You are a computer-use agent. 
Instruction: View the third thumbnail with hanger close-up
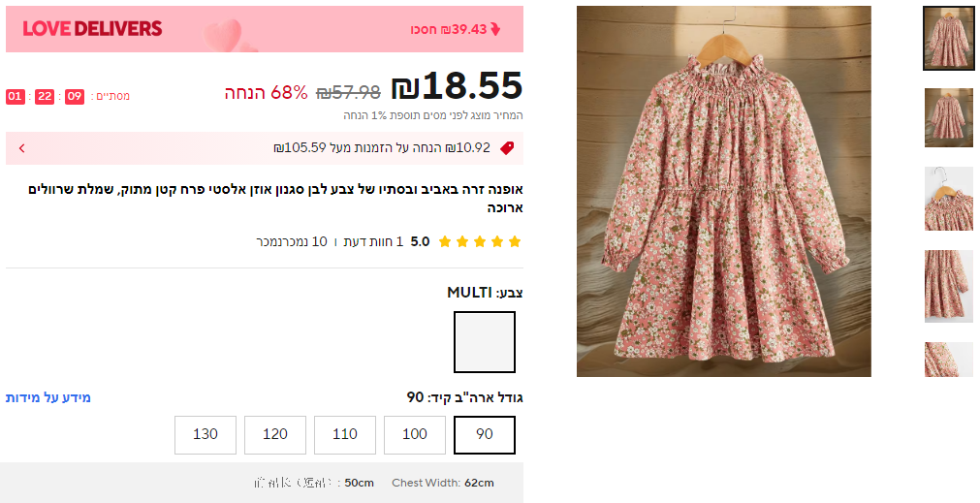[x=948, y=199]
